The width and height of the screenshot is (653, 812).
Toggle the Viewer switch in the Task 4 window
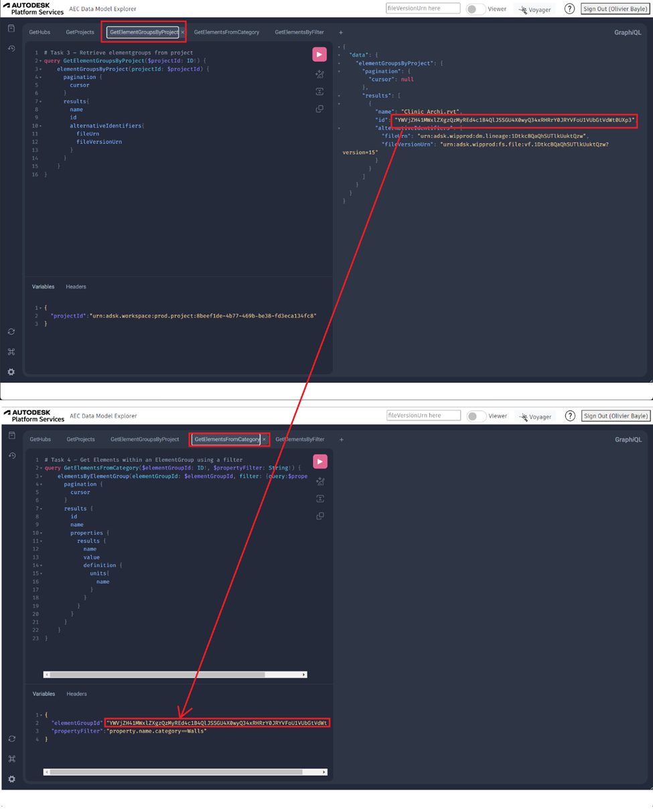pyautogui.click(x=476, y=416)
